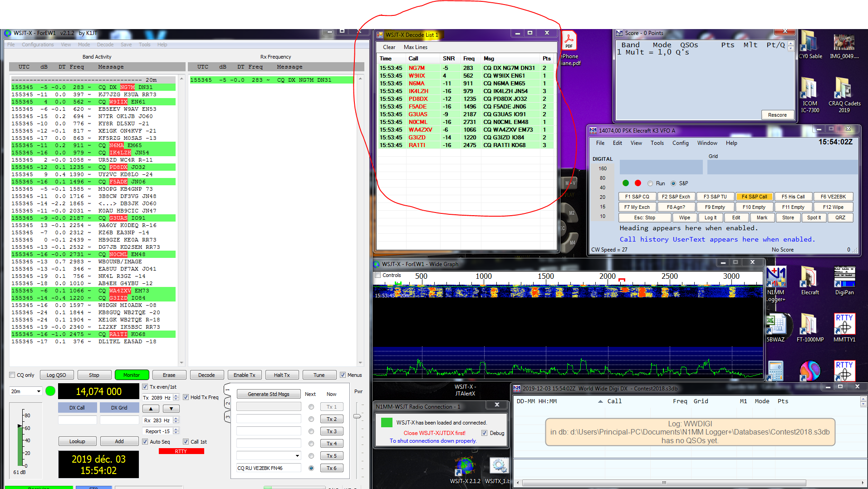Click the F4 S&P Call button
This screenshot has width=868, height=489.
coord(754,197)
